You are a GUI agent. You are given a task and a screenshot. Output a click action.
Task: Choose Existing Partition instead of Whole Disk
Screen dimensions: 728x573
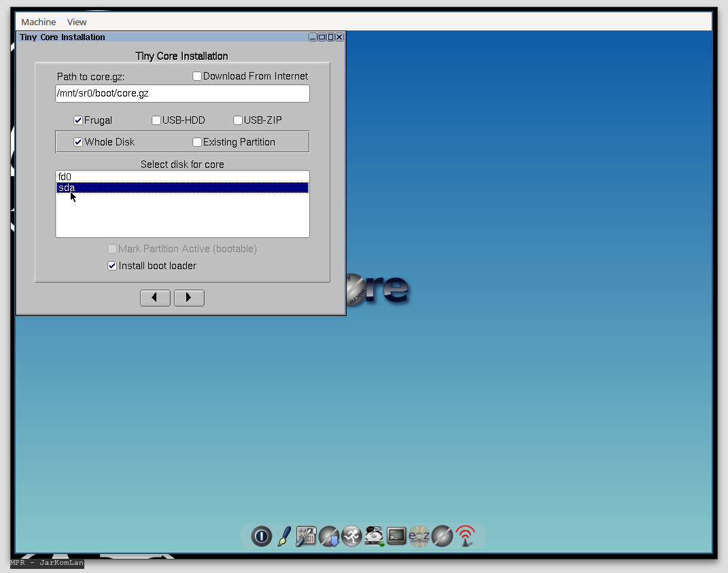tap(196, 141)
